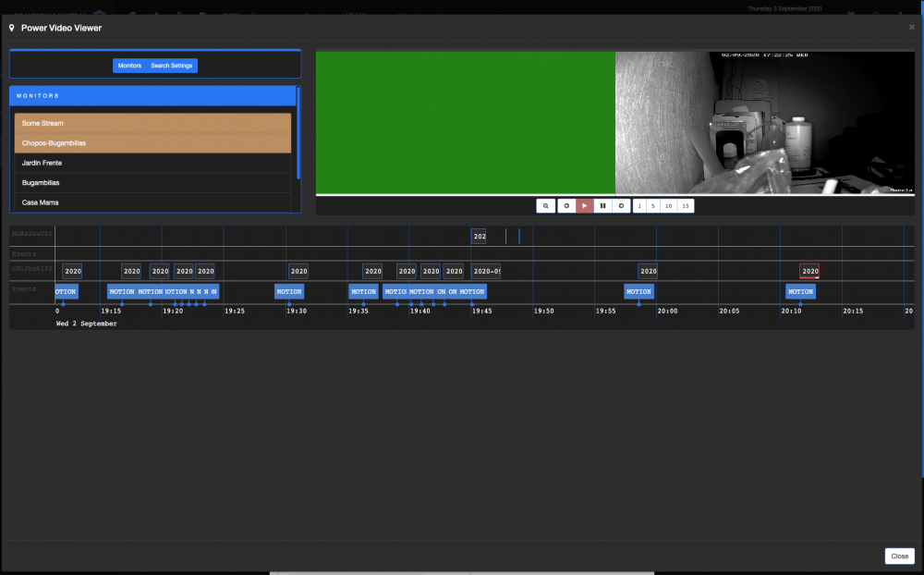Image resolution: width=924 pixels, height=575 pixels.
Task: Select the Jardin Frente monitor
Action: click(x=152, y=163)
